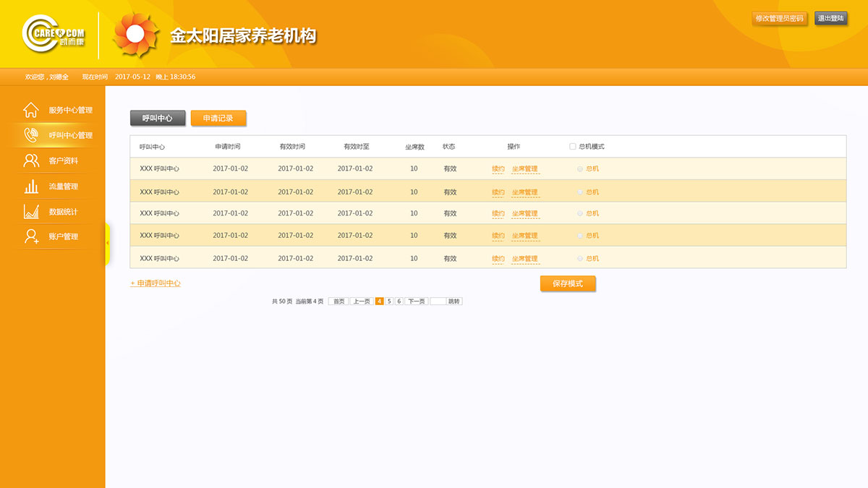The width and height of the screenshot is (868, 488).
Task: Open 客户资料 via the people icon
Action: coord(30,160)
